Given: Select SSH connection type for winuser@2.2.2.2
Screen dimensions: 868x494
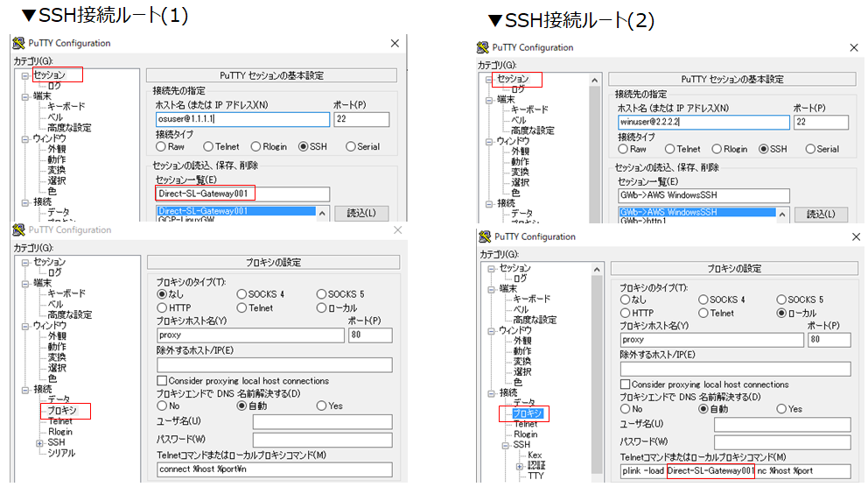Looking at the screenshot, I should [x=763, y=149].
